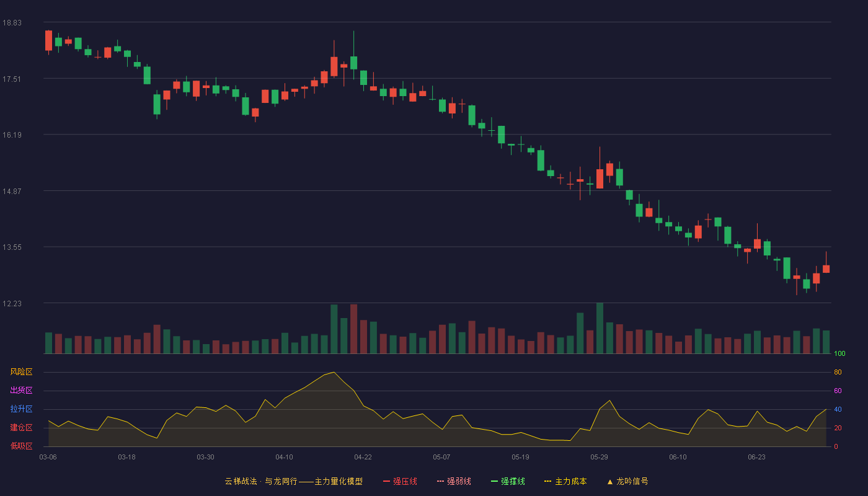This screenshot has height=496, width=868.
Task: Select the 05-19 date label
Action: [520, 457]
